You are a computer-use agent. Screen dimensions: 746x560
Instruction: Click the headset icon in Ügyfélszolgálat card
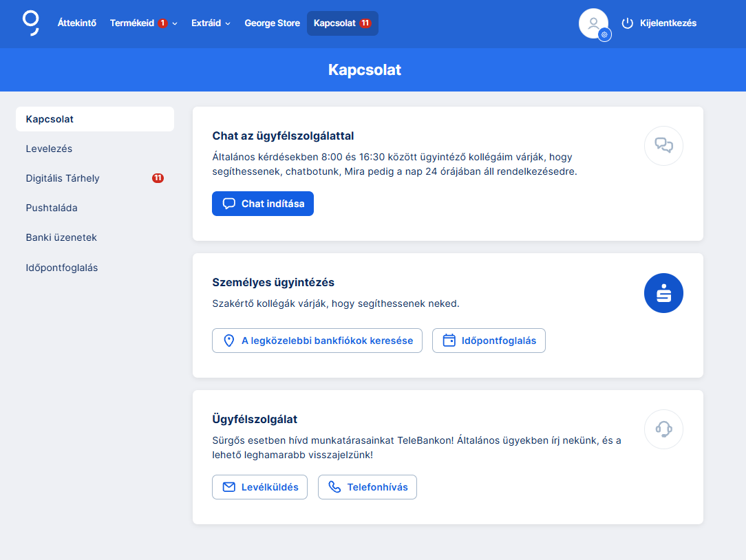[x=663, y=429]
